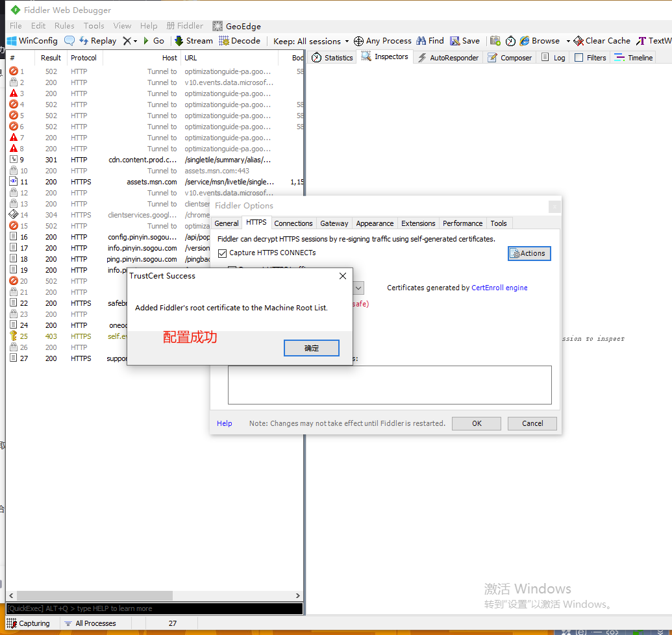Open Extensions tab in Fiddler Options

[x=418, y=223]
